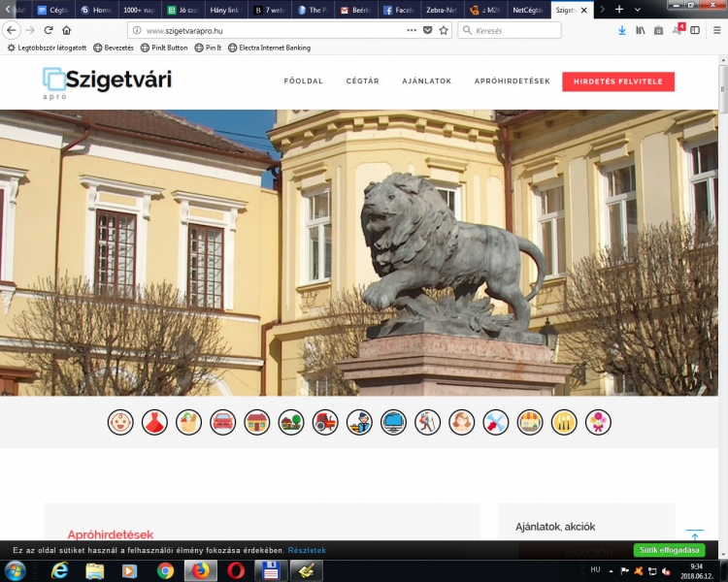Screen dimensions: 728x582
Task: Open the list all tabs dropdown arrow
Action: pos(638,10)
